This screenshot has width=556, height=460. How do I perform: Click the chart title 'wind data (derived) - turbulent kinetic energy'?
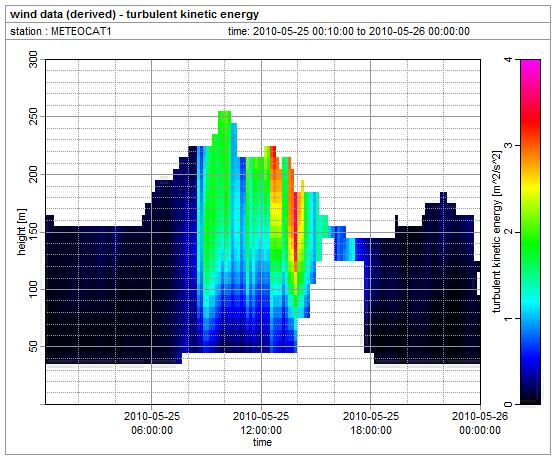(134, 15)
